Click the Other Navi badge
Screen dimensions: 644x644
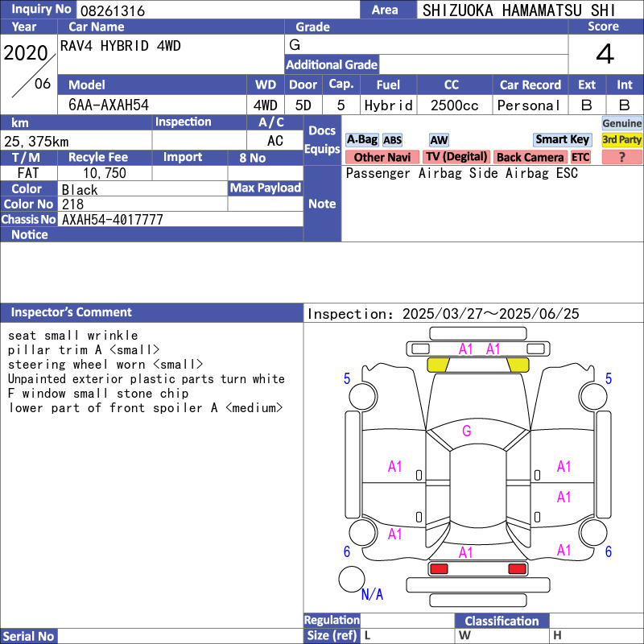click(382, 157)
